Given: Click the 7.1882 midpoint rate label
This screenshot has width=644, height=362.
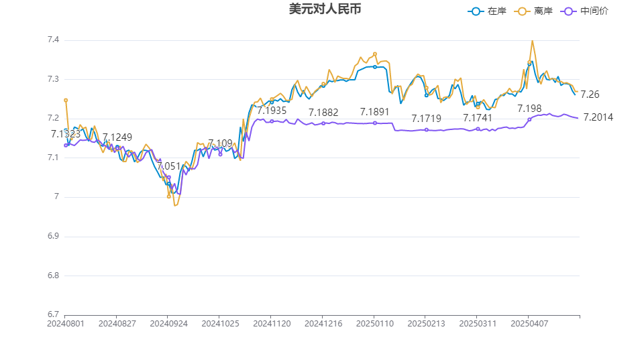Looking at the screenshot, I should [323, 113].
